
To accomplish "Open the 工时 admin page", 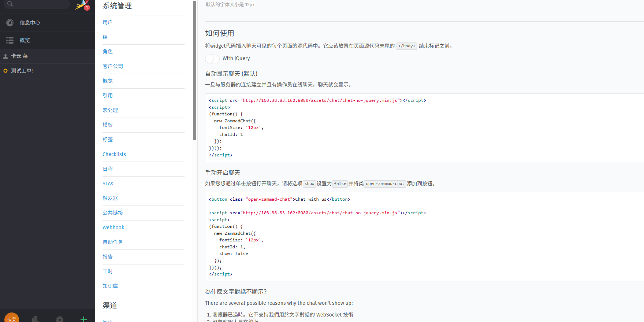I will 108,271.
